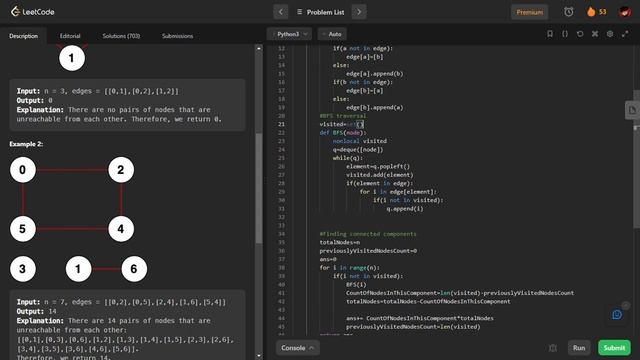Click the Submit button
Image resolution: width=640 pixels, height=360 pixels.
tap(614, 348)
